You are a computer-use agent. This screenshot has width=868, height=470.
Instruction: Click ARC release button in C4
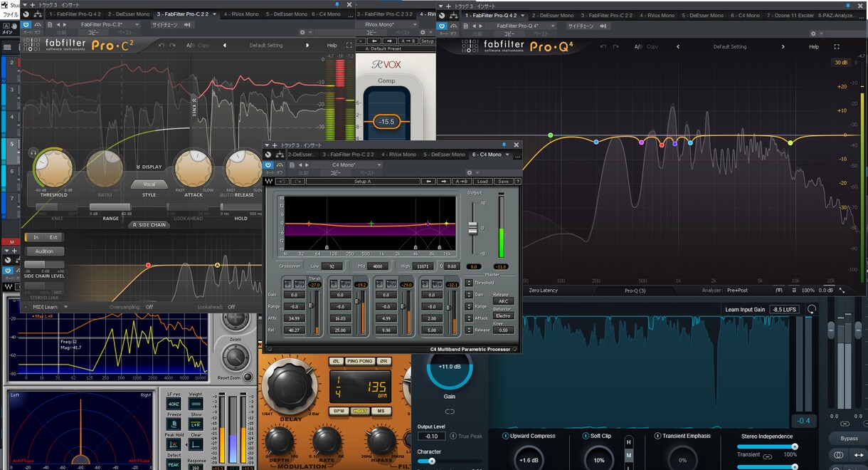tap(503, 301)
